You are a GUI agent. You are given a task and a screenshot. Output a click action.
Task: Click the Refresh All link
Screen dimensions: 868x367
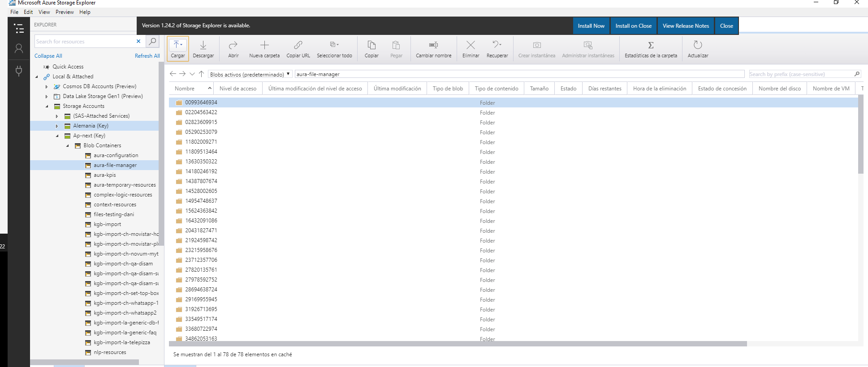click(147, 56)
